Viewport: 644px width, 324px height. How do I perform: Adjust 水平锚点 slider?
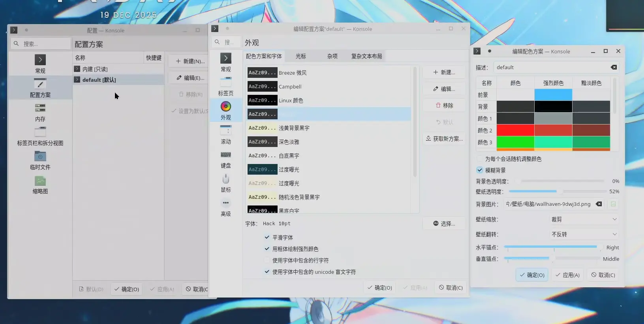click(553, 247)
